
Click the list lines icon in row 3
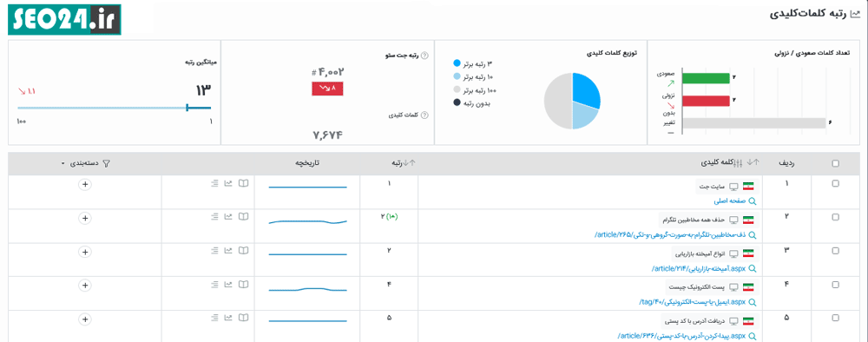pos(214,251)
